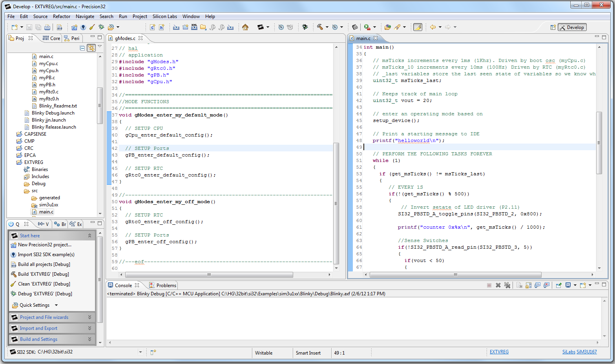Switch to the Problems tab

pos(162,285)
